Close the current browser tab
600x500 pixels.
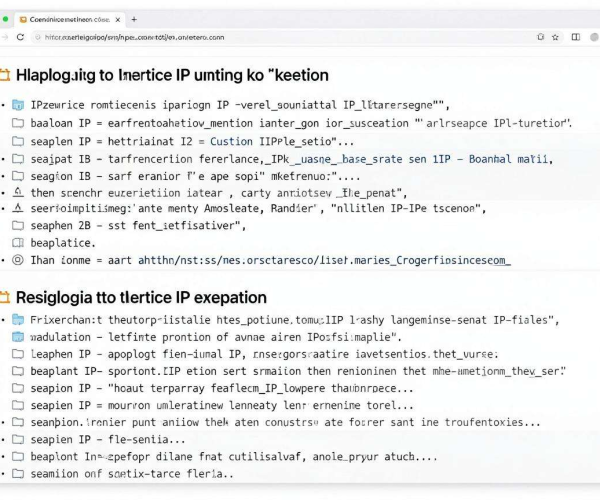pyautogui.click(x=118, y=20)
